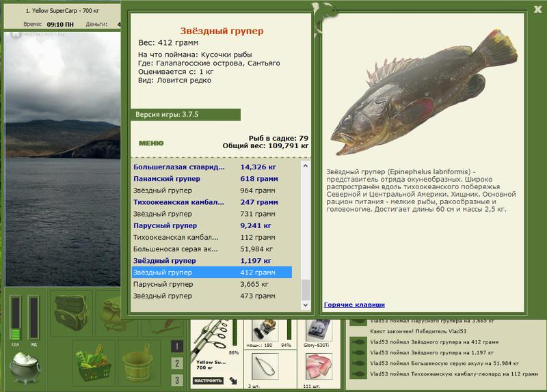Viewport: 547px width, 392px height.
Task: Switch to tackle slot 1
Action: coord(177,346)
